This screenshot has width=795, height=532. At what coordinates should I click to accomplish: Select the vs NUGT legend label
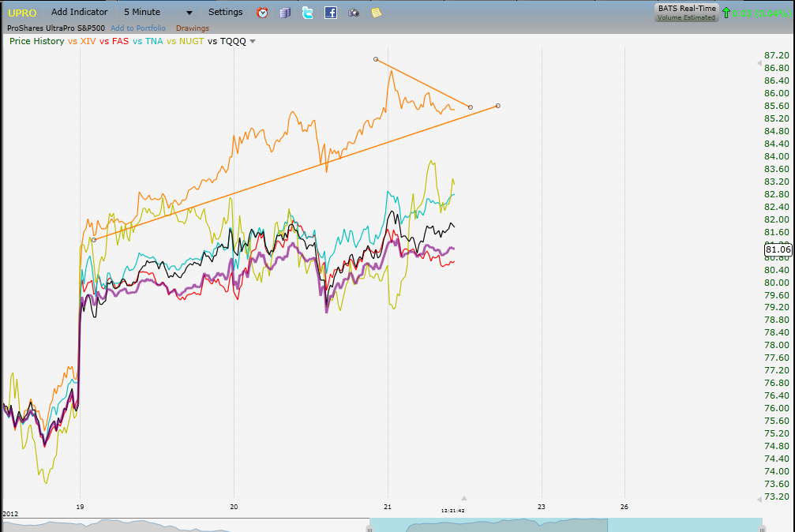(x=185, y=41)
